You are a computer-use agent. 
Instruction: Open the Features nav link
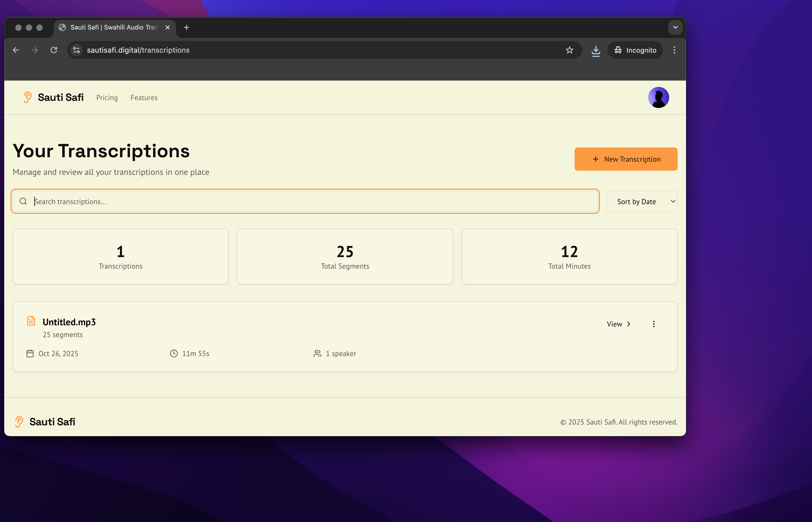[x=144, y=98]
